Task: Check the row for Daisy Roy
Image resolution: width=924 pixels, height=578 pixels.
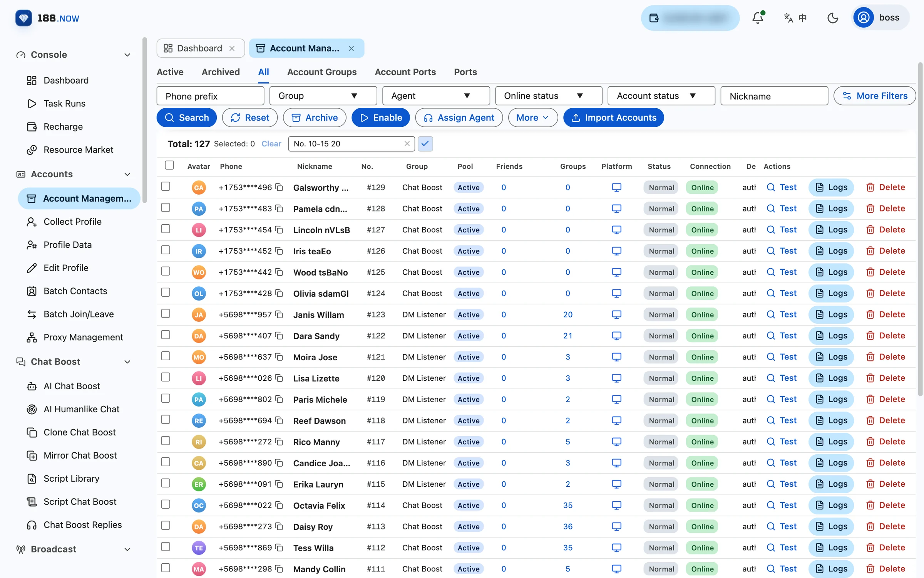Action: [166, 526]
